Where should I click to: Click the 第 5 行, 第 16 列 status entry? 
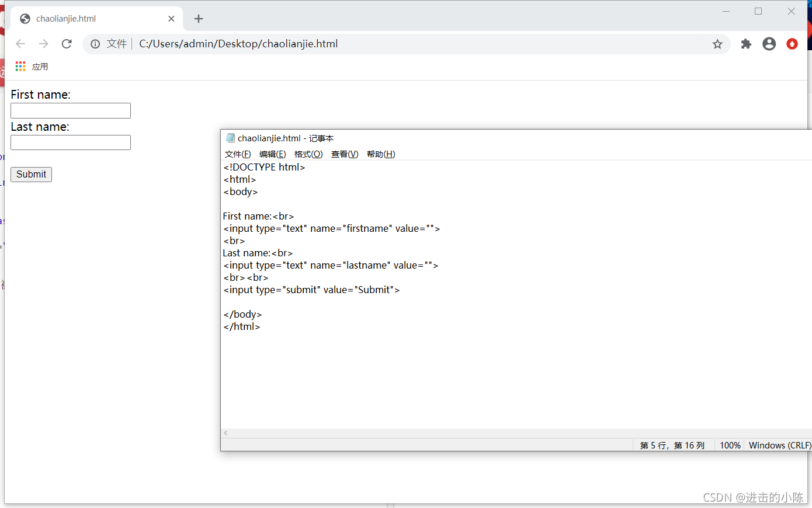click(x=672, y=445)
